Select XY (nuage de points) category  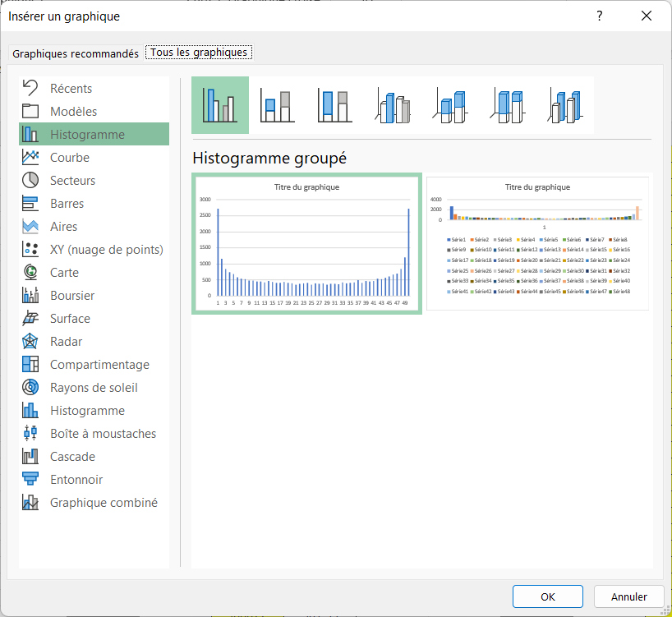94,250
